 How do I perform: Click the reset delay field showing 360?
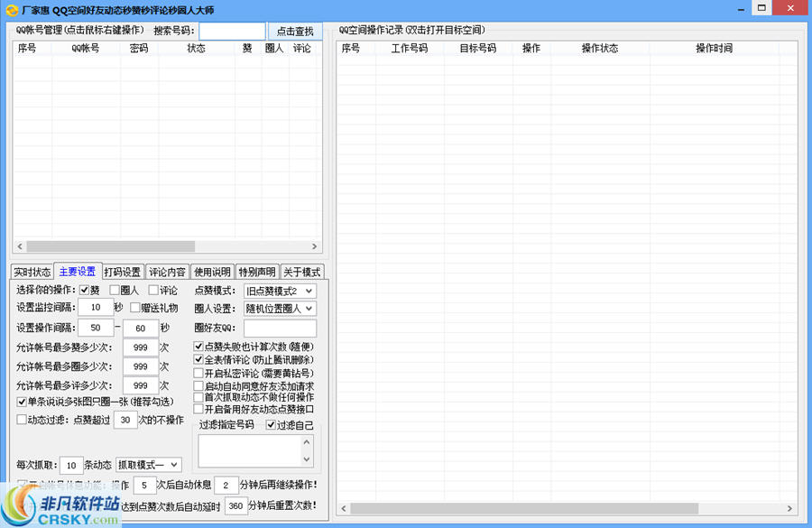coord(235,505)
